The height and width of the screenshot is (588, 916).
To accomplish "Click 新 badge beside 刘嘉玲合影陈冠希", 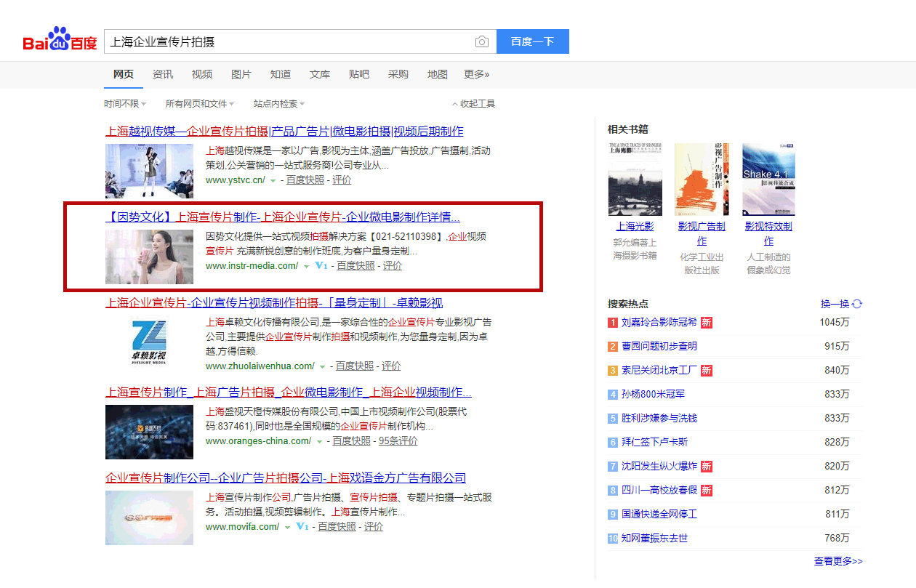I will click(x=706, y=322).
